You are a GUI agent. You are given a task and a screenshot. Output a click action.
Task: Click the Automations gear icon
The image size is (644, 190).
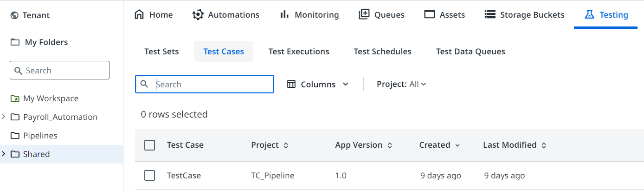198,15
